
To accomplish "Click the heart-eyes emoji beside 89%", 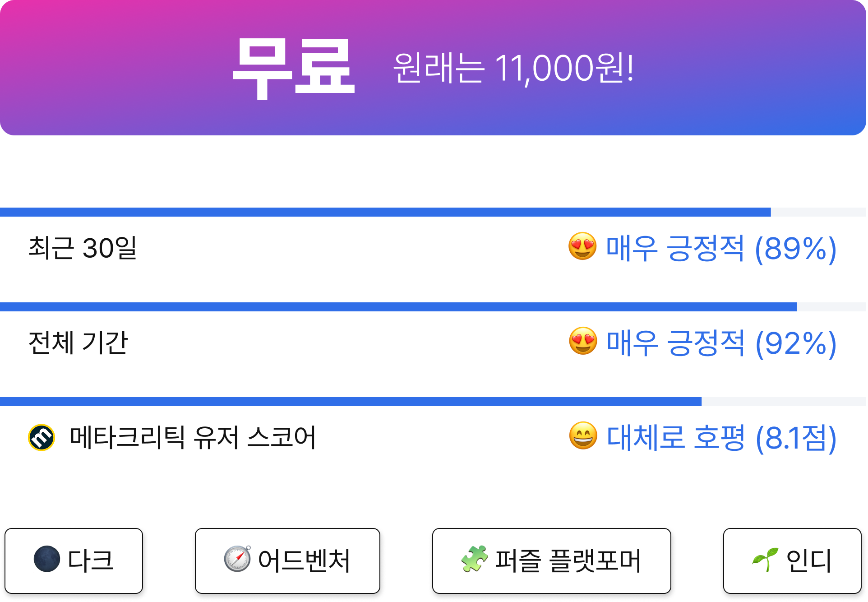I will [x=582, y=246].
